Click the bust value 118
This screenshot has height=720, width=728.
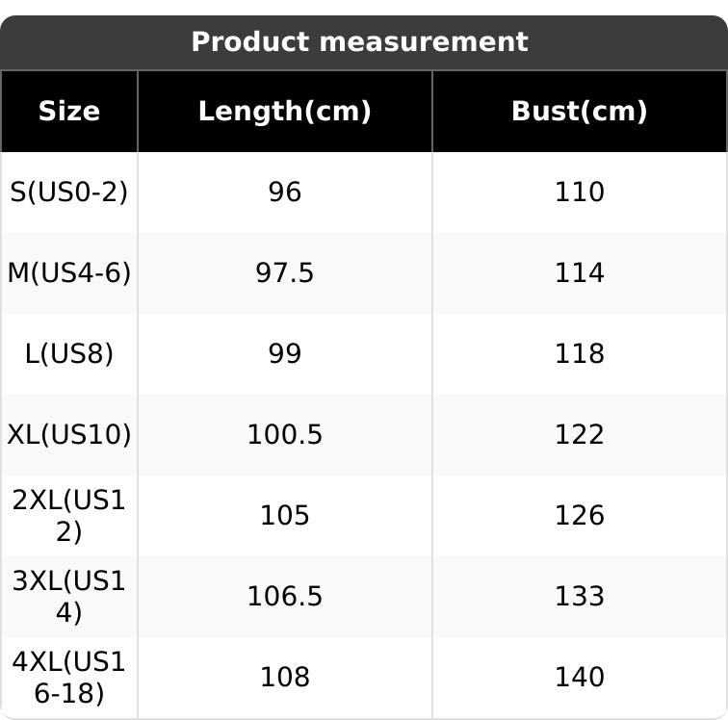click(579, 354)
